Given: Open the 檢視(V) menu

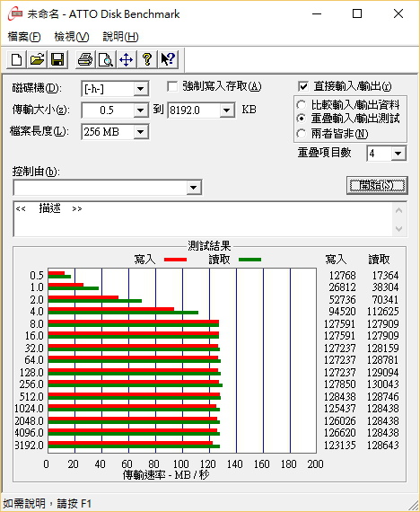Looking at the screenshot, I should [72, 37].
